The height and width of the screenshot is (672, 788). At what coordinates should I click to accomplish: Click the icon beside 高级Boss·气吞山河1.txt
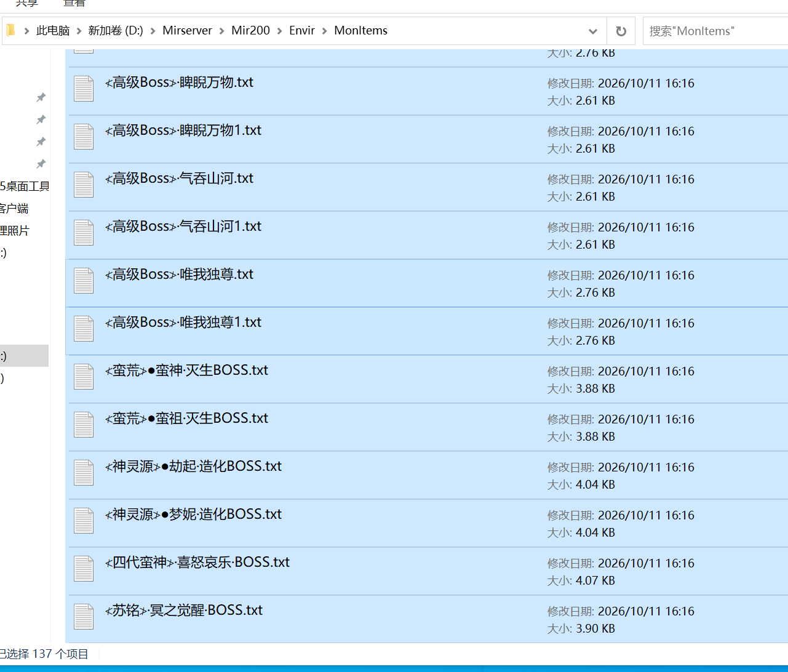click(x=84, y=233)
